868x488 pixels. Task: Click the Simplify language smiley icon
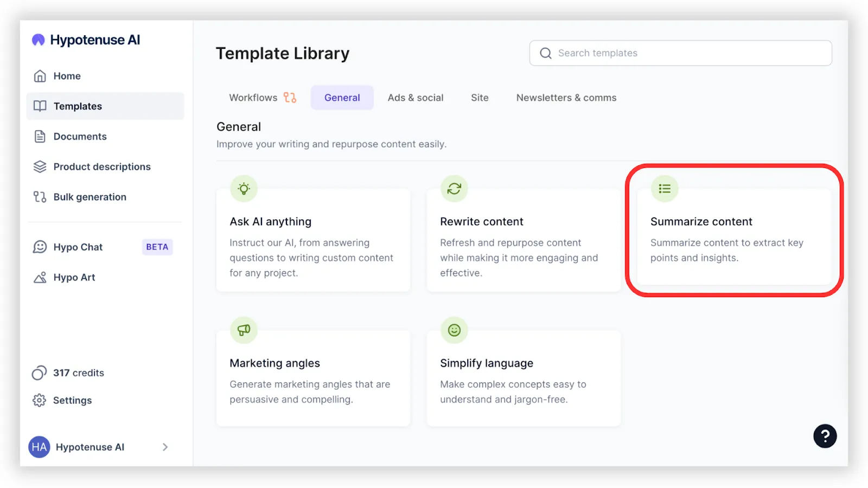click(454, 330)
